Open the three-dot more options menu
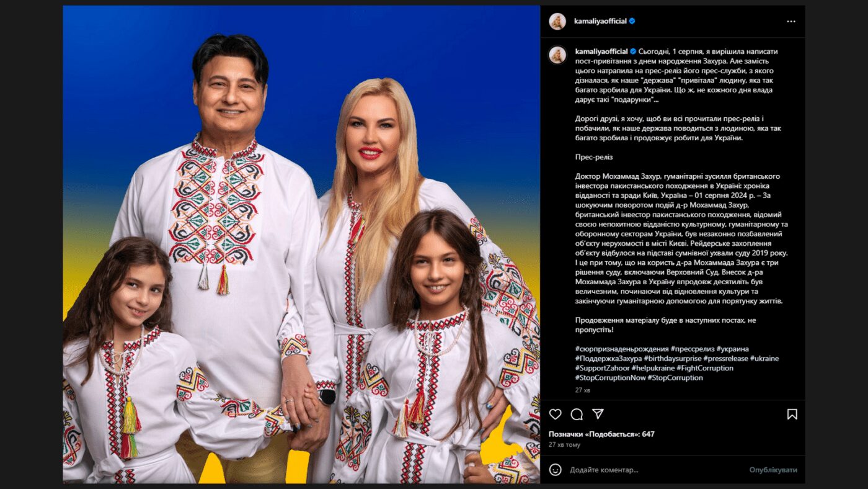This screenshot has height=489, width=868. (791, 21)
